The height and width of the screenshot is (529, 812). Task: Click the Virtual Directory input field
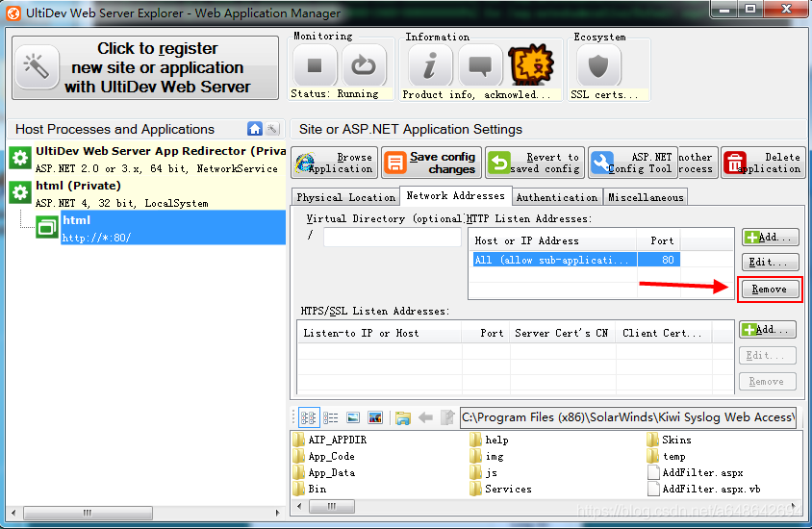pyautogui.click(x=392, y=237)
